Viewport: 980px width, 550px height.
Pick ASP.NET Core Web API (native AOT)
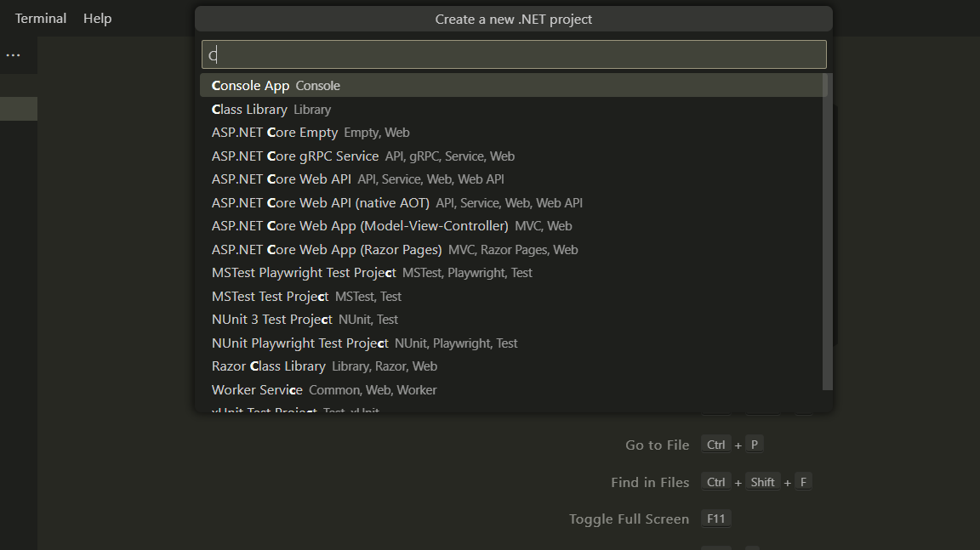[x=513, y=203]
